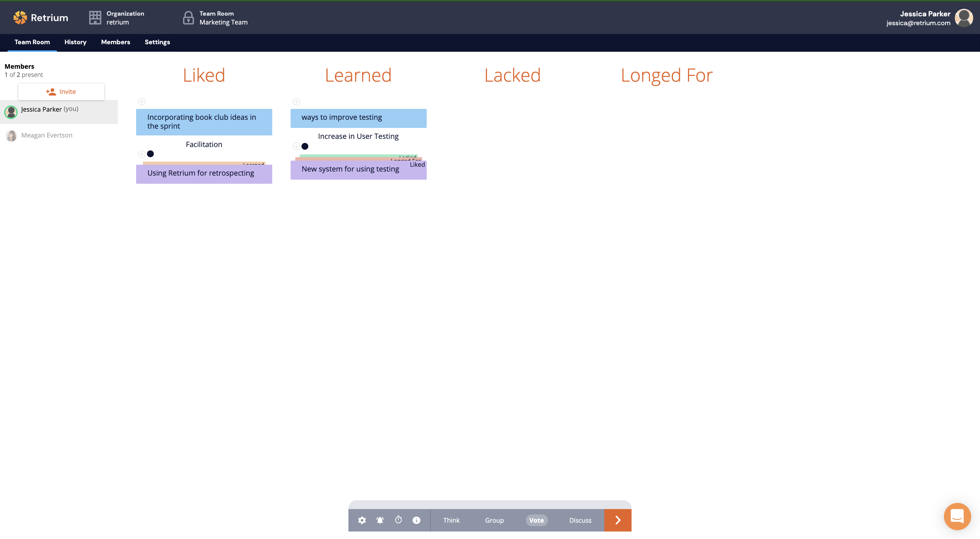This screenshot has width=980, height=539.
Task: Add vote to ways to improve testing note
Action: pos(296,101)
